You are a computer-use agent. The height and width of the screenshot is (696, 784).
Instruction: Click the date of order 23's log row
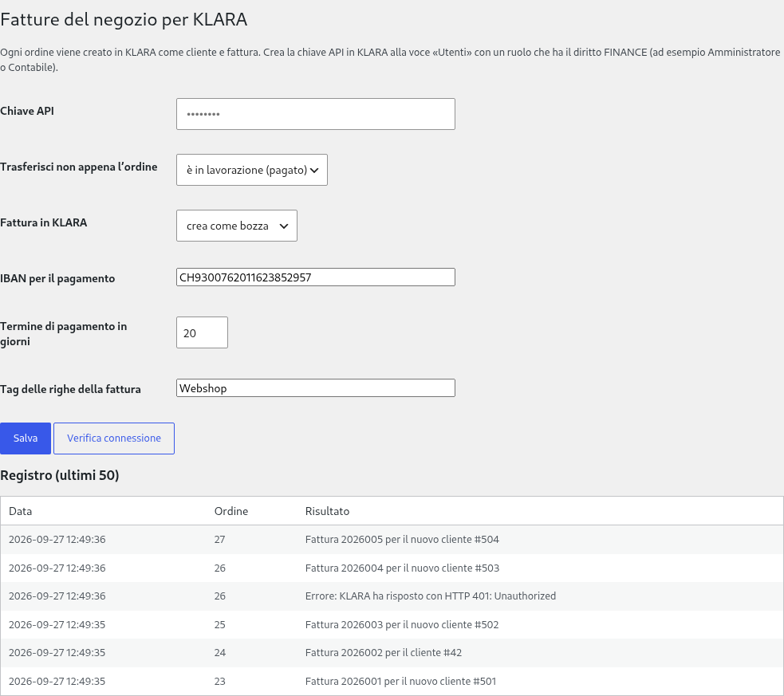57,681
